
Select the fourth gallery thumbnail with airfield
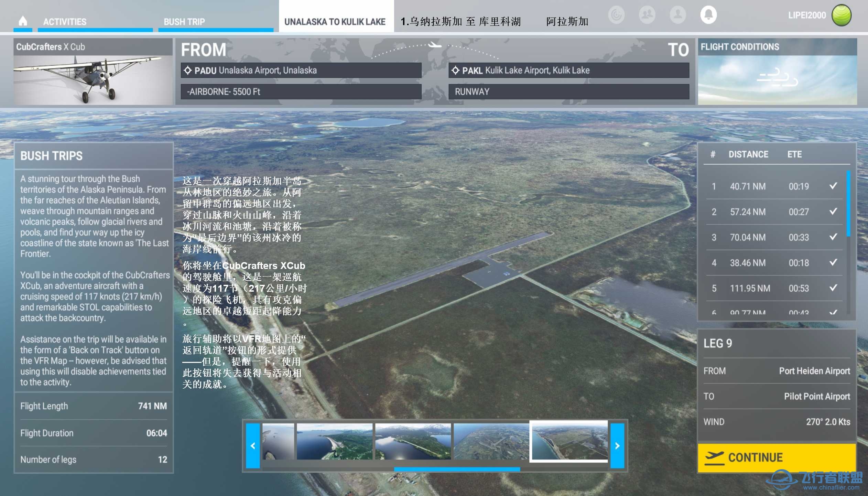(491, 442)
